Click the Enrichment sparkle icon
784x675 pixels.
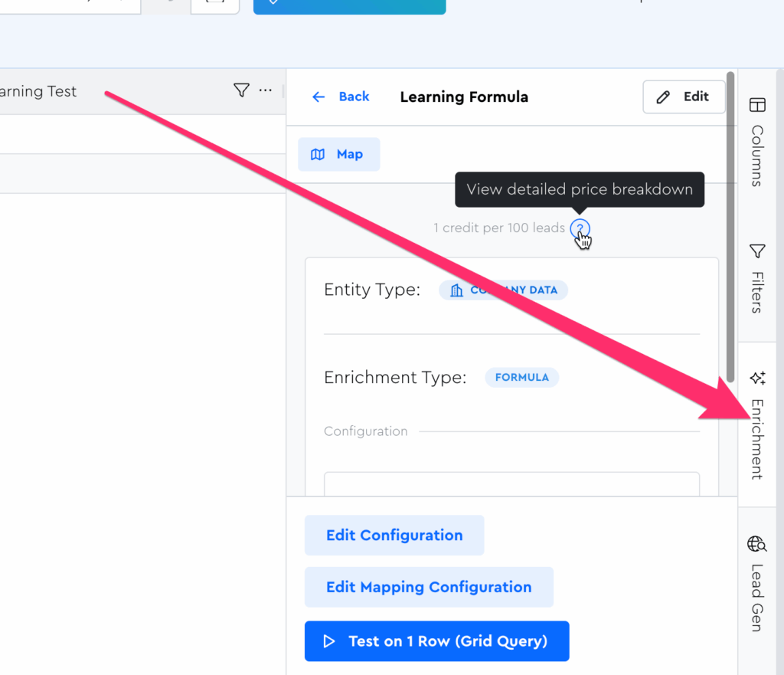[757, 378]
